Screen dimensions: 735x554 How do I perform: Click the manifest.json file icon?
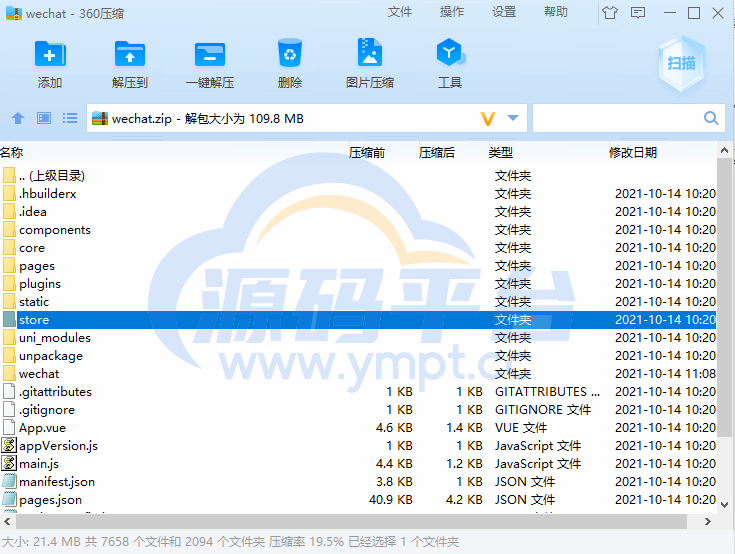point(9,481)
